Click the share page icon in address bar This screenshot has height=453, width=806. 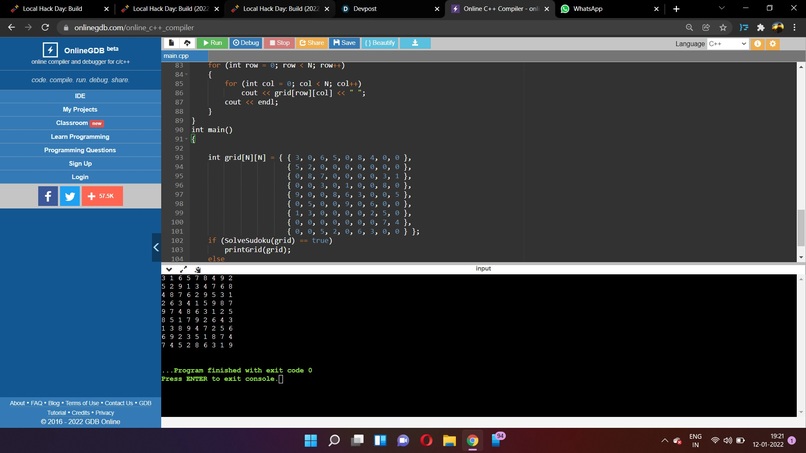coord(706,28)
